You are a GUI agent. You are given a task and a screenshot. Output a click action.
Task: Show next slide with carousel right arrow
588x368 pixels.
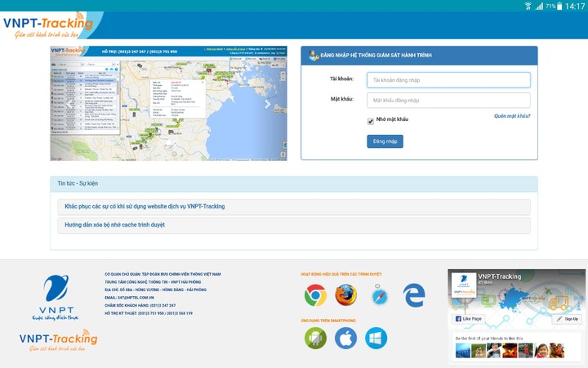point(267,104)
